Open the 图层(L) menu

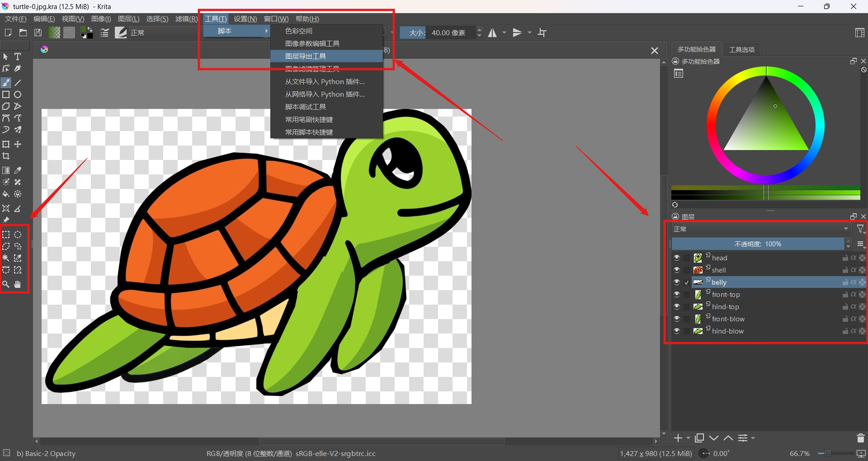coord(129,19)
